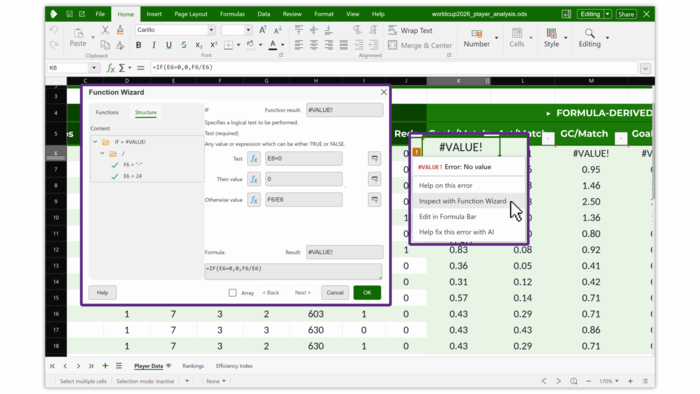Decrease font size with the smaller A icon

(278, 30)
